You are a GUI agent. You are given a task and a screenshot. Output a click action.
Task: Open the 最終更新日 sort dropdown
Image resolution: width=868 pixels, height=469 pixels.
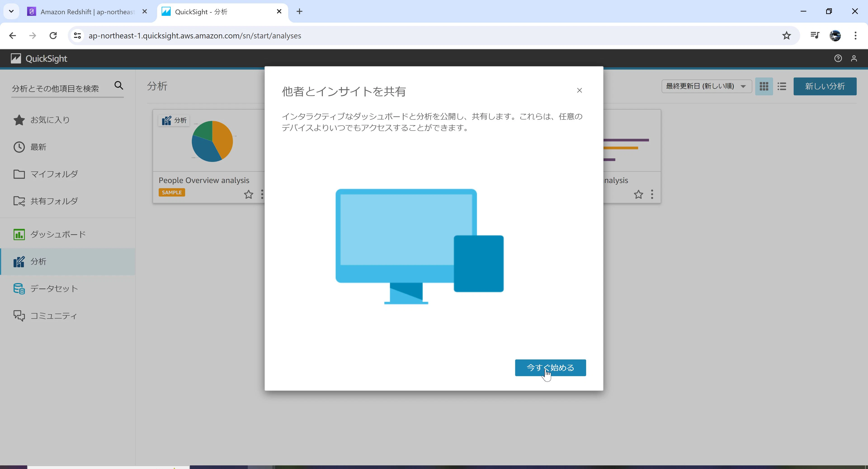[706, 86]
